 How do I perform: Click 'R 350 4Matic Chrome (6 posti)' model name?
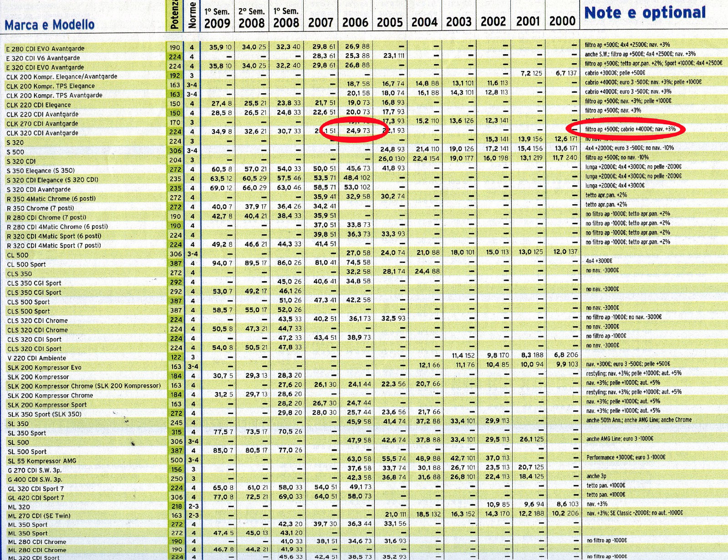pyautogui.click(x=51, y=199)
